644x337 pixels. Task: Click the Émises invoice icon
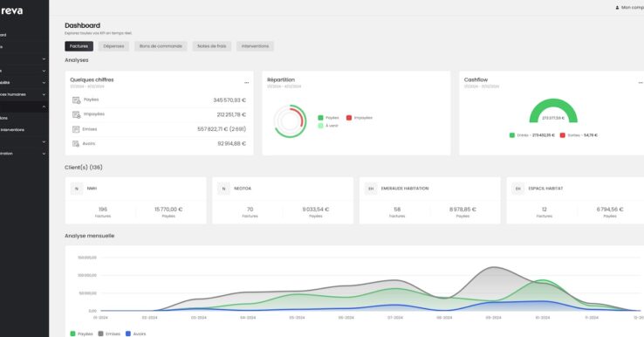click(76, 129)
